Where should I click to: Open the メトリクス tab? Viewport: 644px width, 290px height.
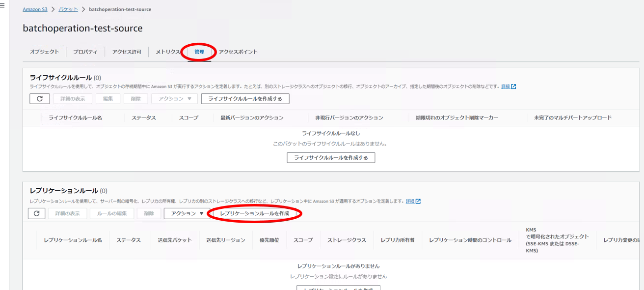(x=167, y=52)
